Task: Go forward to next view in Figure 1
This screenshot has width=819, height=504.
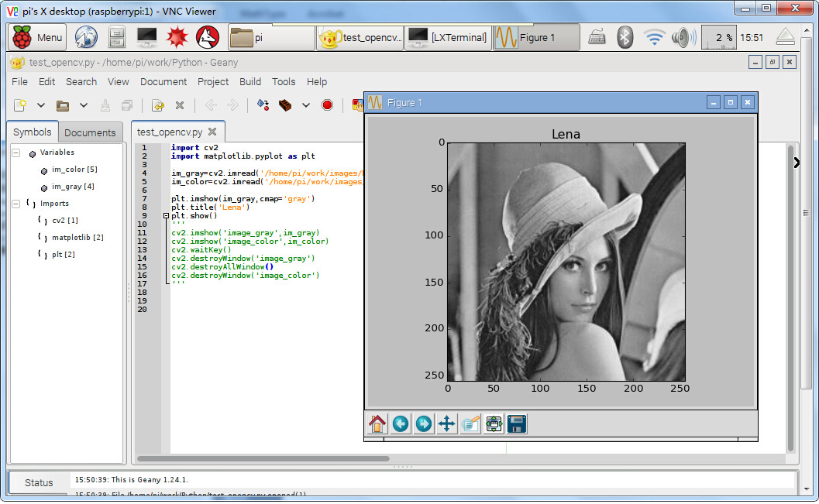Action: [424, 423]
